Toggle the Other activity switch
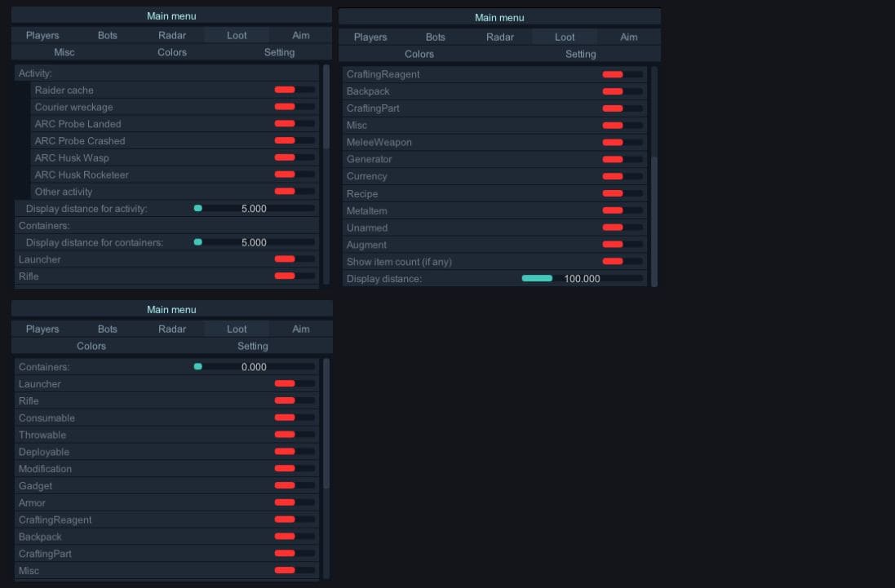Image resolution: width=895 pixels, height=588 pixels. click(294, 192)
